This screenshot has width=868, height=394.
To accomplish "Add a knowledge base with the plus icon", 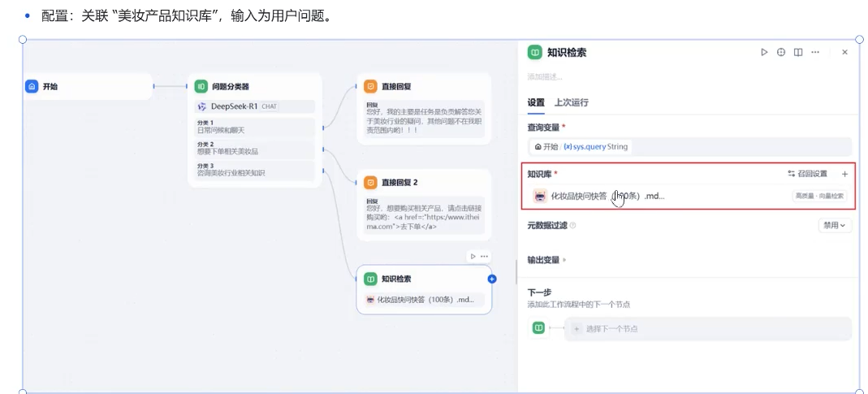I will point(844,174).
